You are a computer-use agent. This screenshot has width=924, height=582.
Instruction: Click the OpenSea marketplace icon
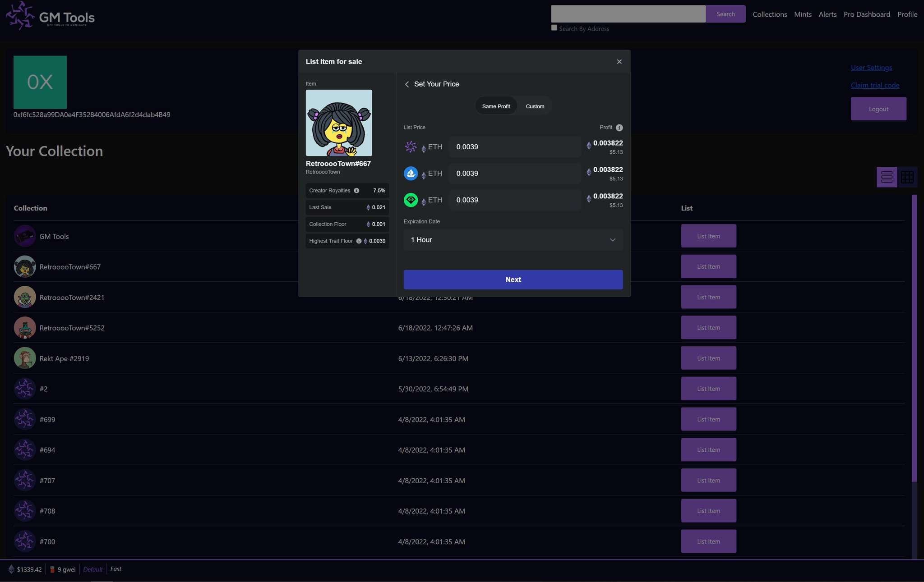pyautogui.click(x=411, y=174)
